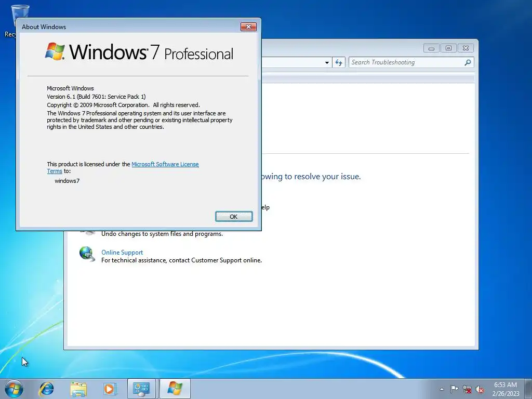Click the Online Support globe icon
Viewport: 532px width, 399px height.
coord(87,254)
